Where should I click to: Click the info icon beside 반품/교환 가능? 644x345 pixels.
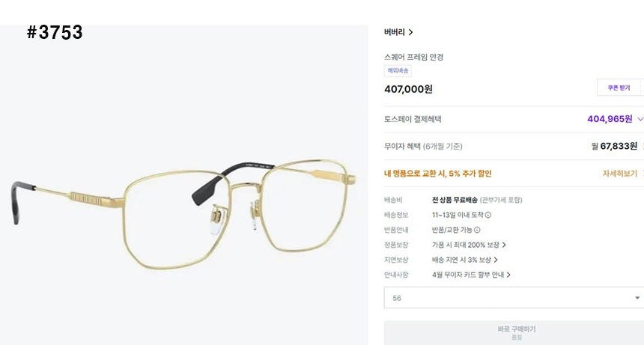click(477, 230)
